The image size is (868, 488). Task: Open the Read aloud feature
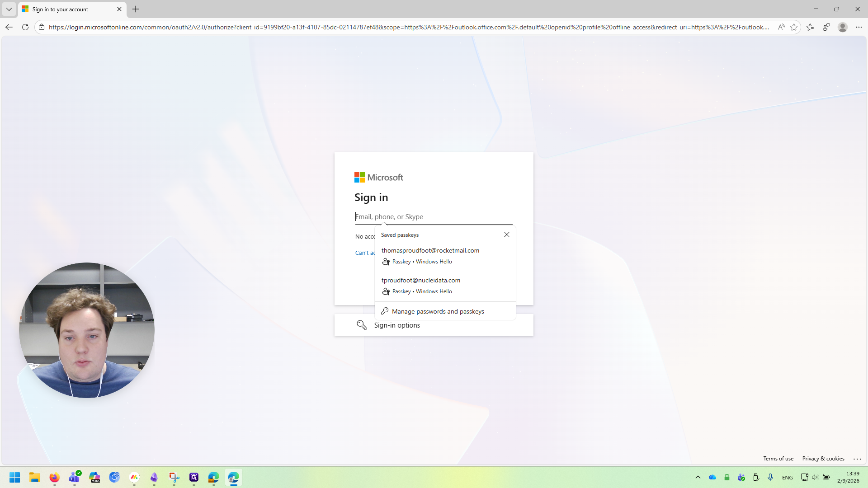[x=781, y=27]
